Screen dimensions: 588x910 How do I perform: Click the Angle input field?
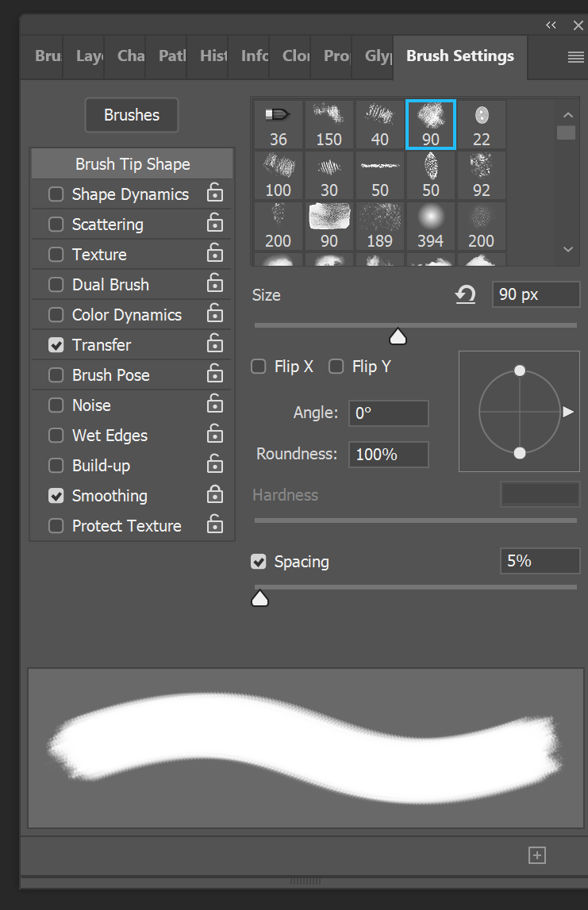tap(388, 413)
